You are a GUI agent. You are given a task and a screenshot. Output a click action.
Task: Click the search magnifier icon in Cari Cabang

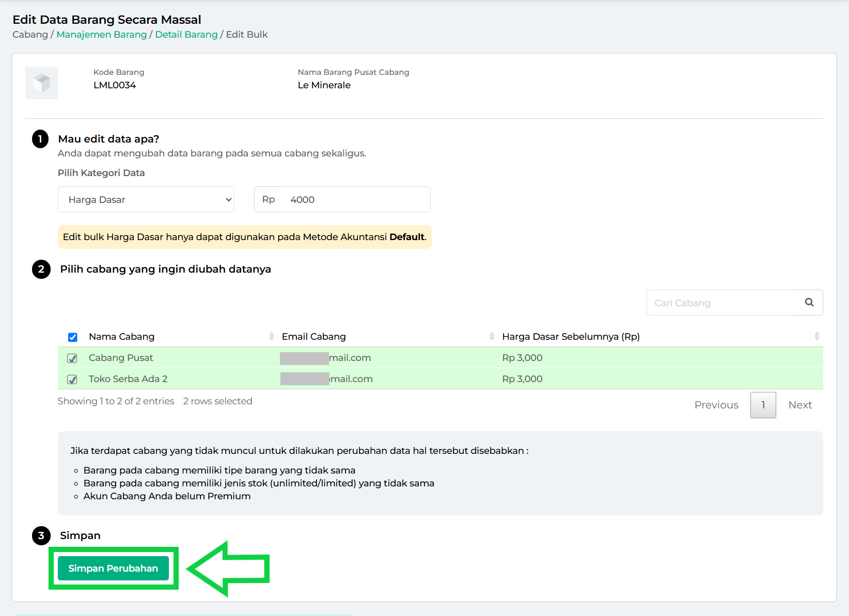point(809,303)
